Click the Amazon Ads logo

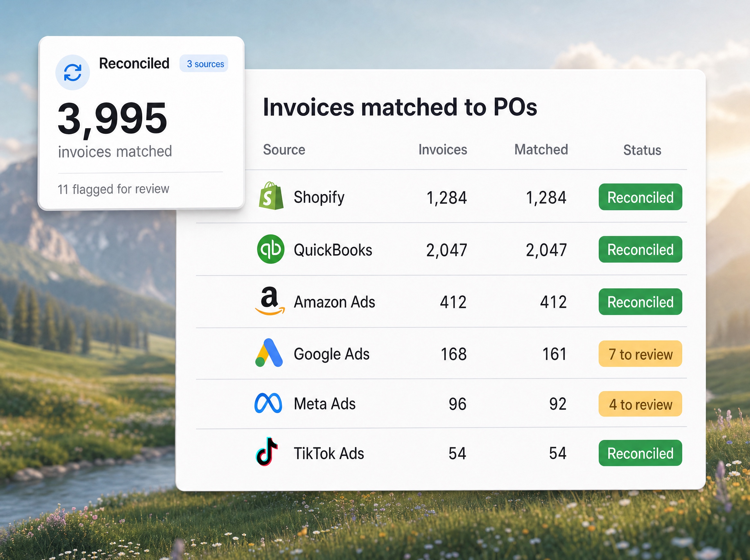point(270,302)
